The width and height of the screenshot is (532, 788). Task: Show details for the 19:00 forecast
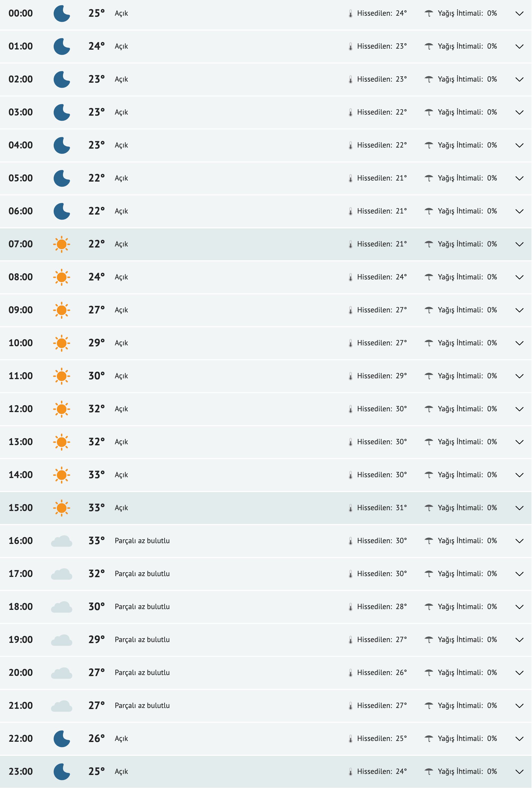point(519,640)
